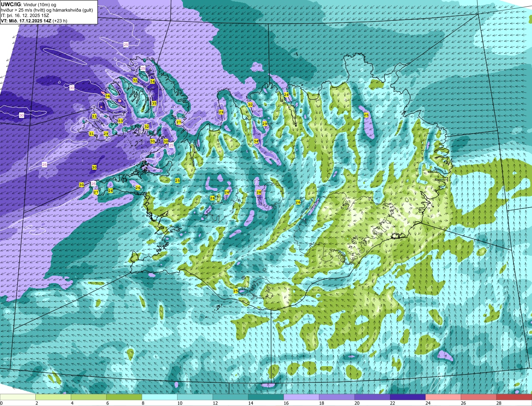Click the '8' tick label on the scale
Image resolution: width=532 pixels, height=406 pixels.
142,403
